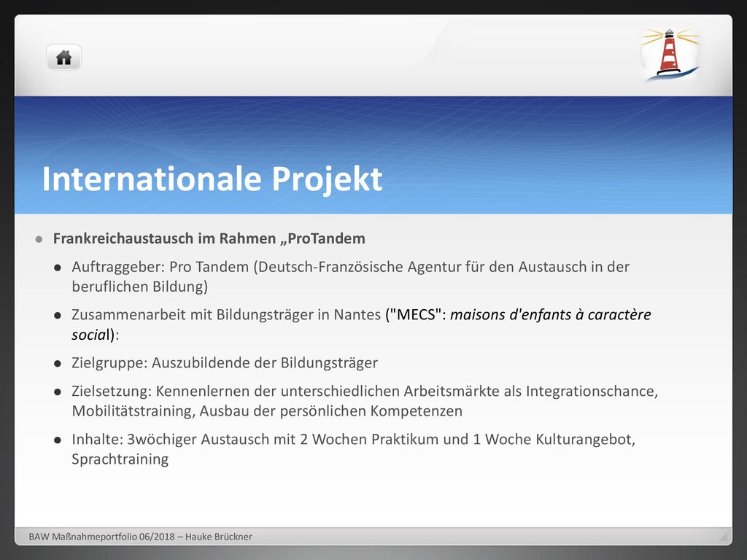Click the home icon button
Image resolution: width=747 pixels, height=560 pixels.
(x=64, y=58)
